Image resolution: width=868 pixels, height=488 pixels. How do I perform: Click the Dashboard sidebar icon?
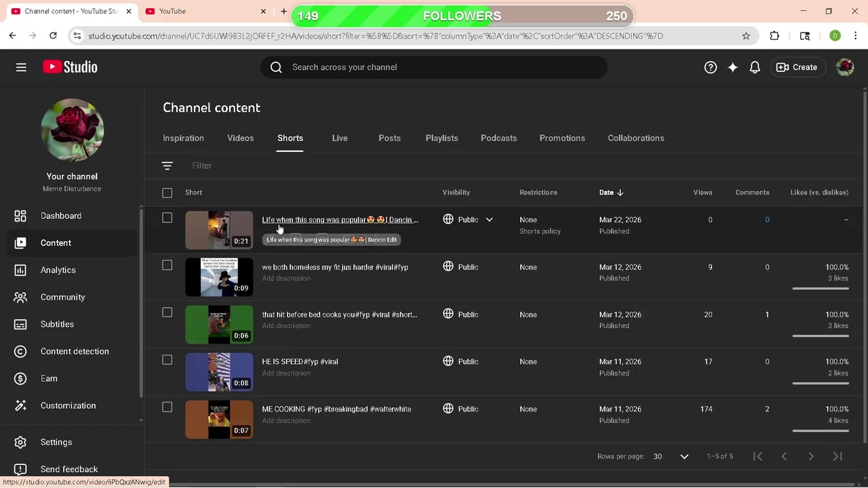pos(20,216)
